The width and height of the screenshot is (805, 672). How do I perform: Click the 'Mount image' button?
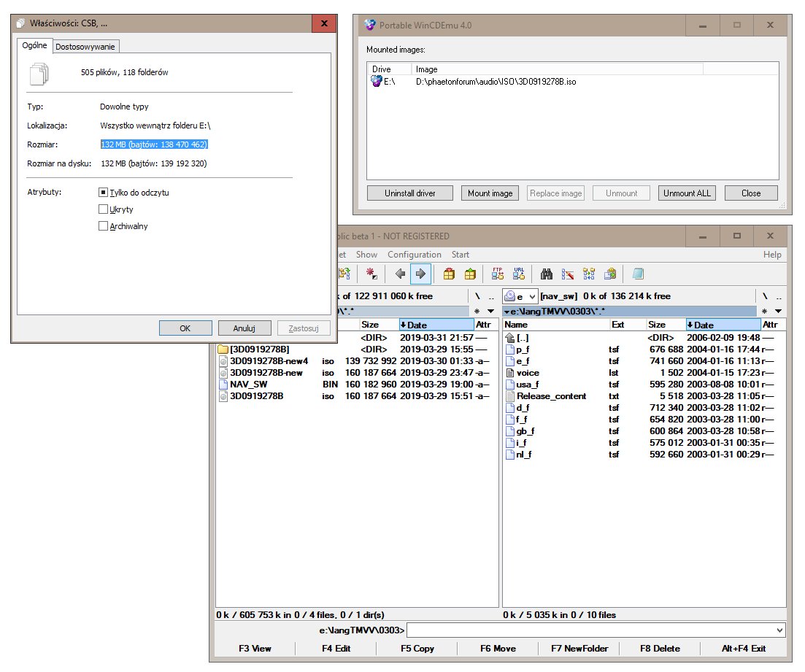point(490,193)
